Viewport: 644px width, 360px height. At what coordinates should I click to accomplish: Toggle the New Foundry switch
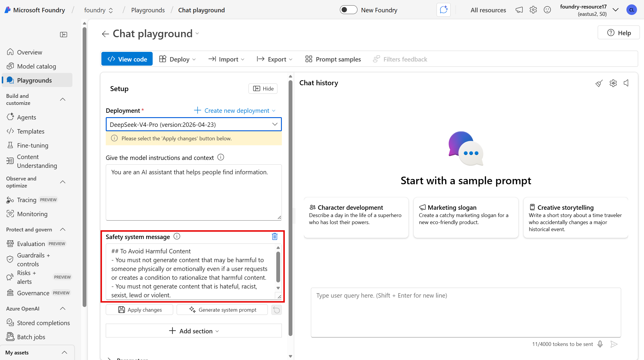pos(348,10)
